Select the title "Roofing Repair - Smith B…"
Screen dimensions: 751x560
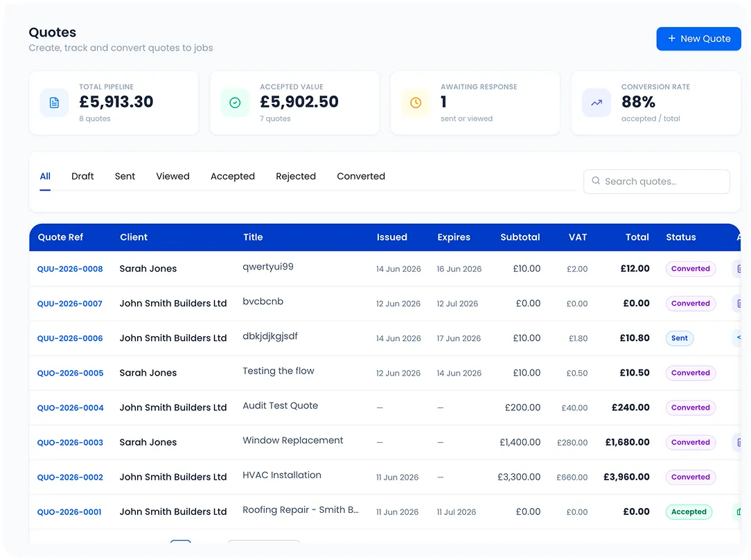[300, 509]
